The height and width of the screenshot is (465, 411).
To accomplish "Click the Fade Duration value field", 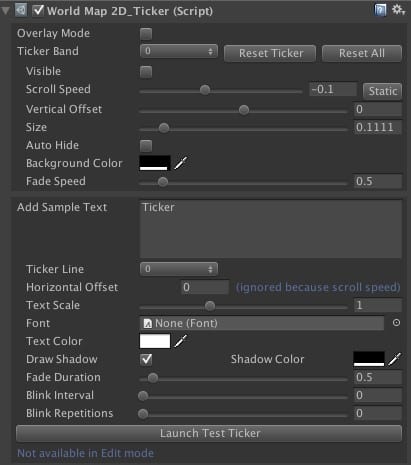I will pos(377,377).
